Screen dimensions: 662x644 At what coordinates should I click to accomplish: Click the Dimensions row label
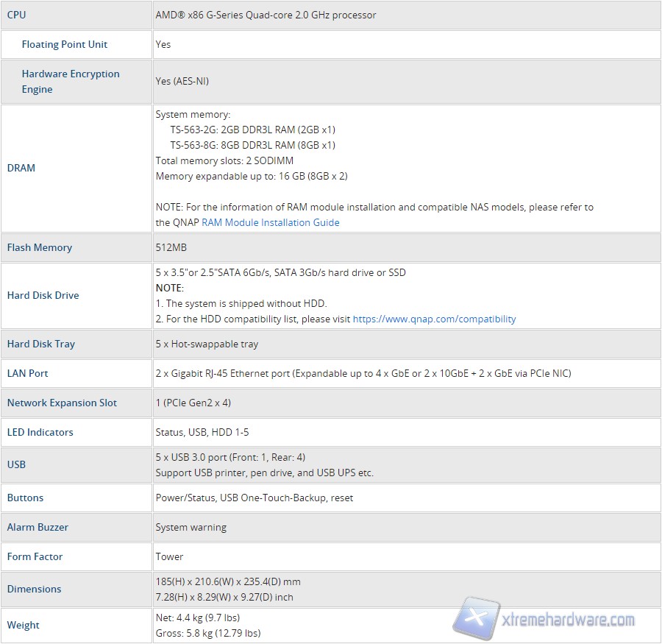click(34, 589)
